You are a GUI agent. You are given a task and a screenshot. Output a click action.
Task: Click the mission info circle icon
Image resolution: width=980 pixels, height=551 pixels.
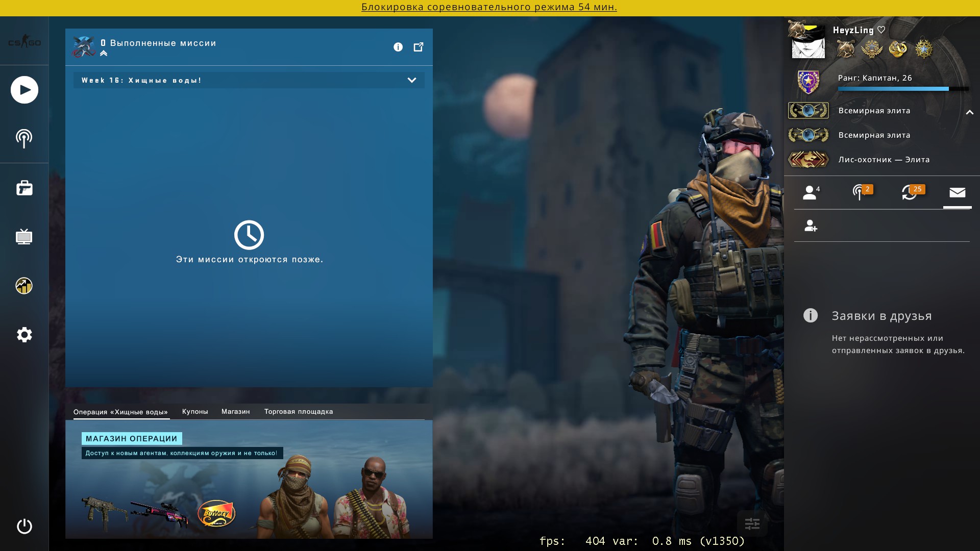coord(398,47)
